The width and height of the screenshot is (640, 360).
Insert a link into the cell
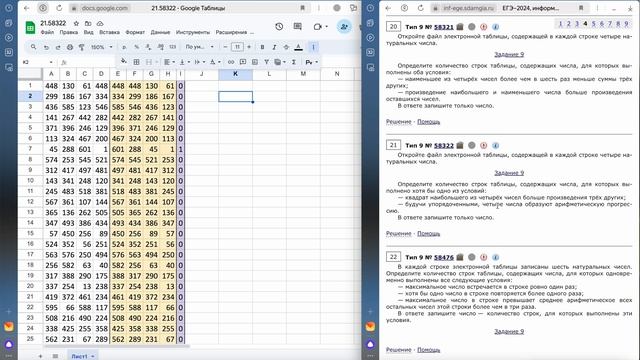coord(231,62)
